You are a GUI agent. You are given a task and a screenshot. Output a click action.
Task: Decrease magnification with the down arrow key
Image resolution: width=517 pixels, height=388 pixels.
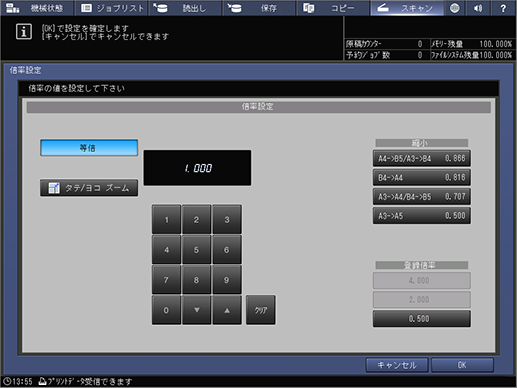(x=196, y=310)
